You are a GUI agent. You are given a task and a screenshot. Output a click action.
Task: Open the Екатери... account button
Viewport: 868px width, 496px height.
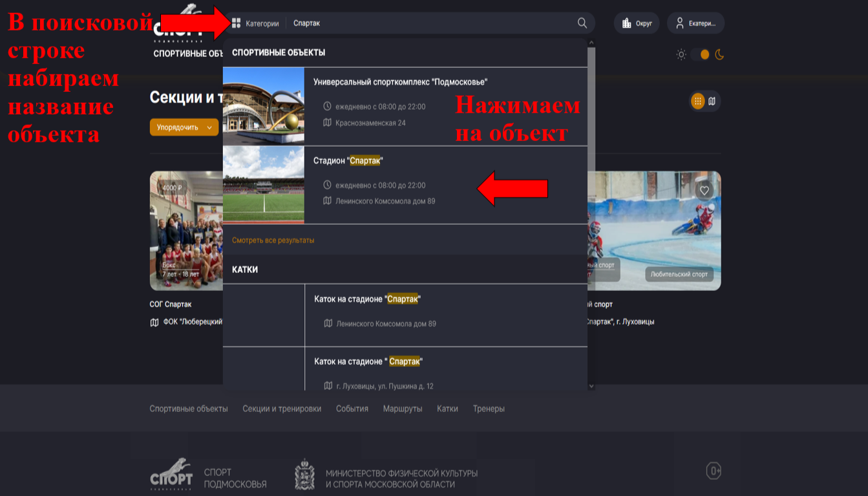click(x=696, y=23)
